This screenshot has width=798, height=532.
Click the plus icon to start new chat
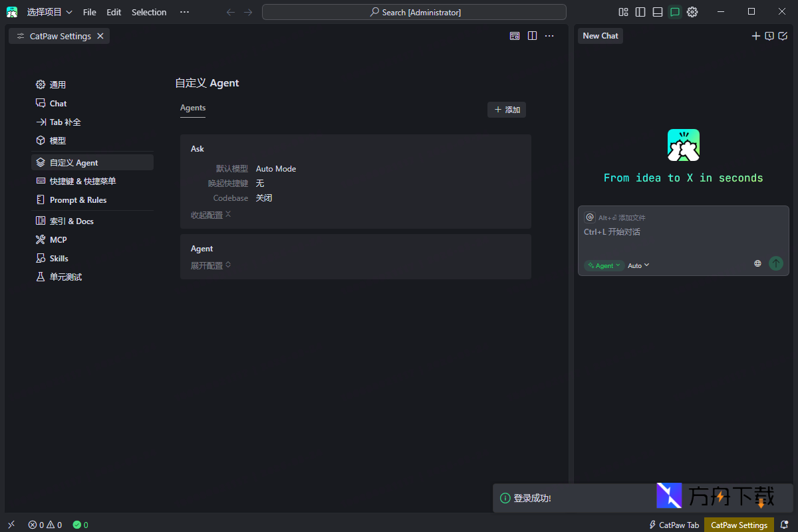[x=755, y=36]
